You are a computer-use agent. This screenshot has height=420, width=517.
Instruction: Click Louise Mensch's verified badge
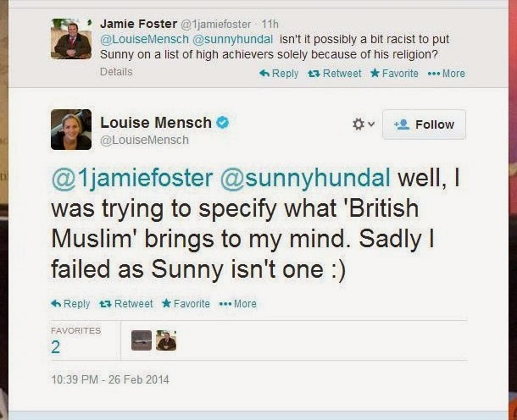(222, 123)
